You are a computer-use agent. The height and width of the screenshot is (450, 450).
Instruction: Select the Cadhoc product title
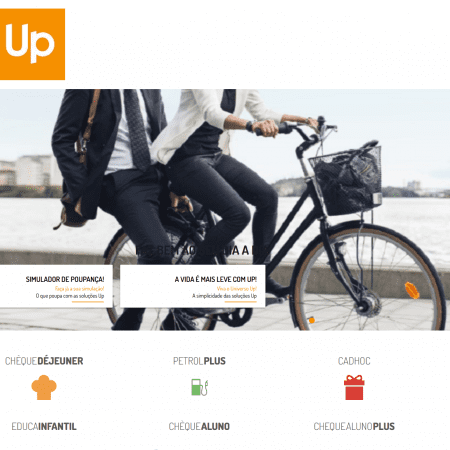pos(354,361)
